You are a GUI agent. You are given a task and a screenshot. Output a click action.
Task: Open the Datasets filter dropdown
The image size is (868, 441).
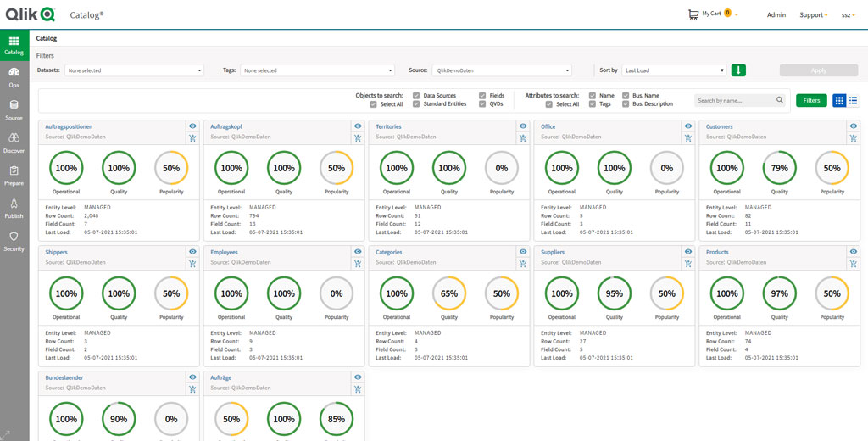tap(135, 70)
